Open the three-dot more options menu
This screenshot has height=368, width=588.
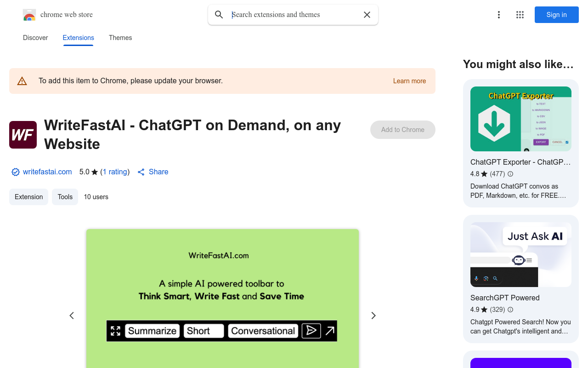tap(499, 15)
